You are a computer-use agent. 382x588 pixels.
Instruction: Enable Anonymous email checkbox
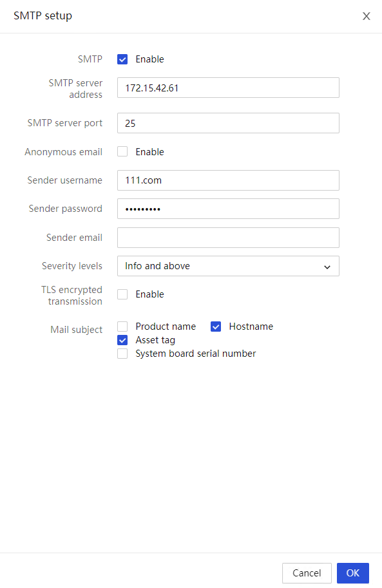click(x=122, y=151)
